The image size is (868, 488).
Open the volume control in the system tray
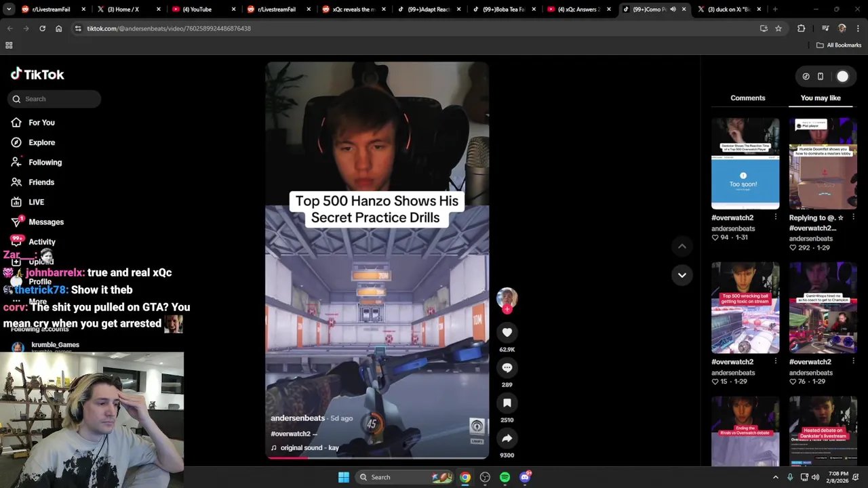point(815,477)
